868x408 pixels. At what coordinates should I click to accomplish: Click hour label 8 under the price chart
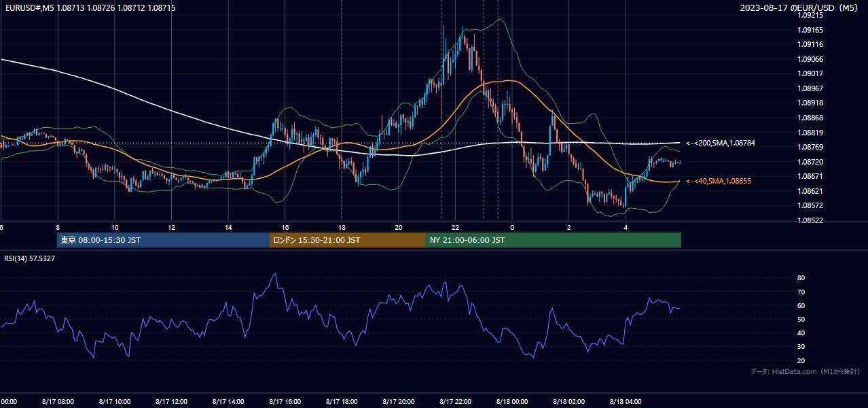[58, 227]
